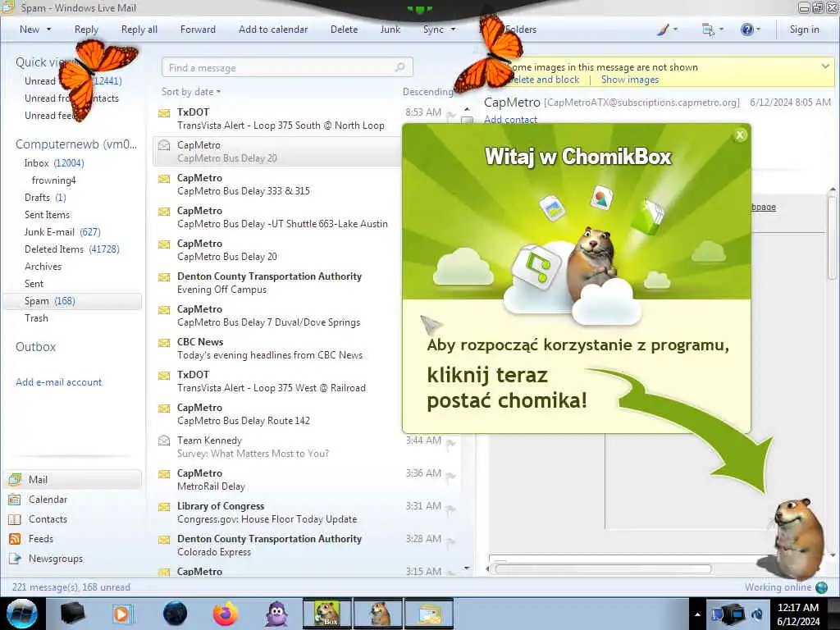
Task: Click Delete in the toolbar
Action: tap(344, 30)
